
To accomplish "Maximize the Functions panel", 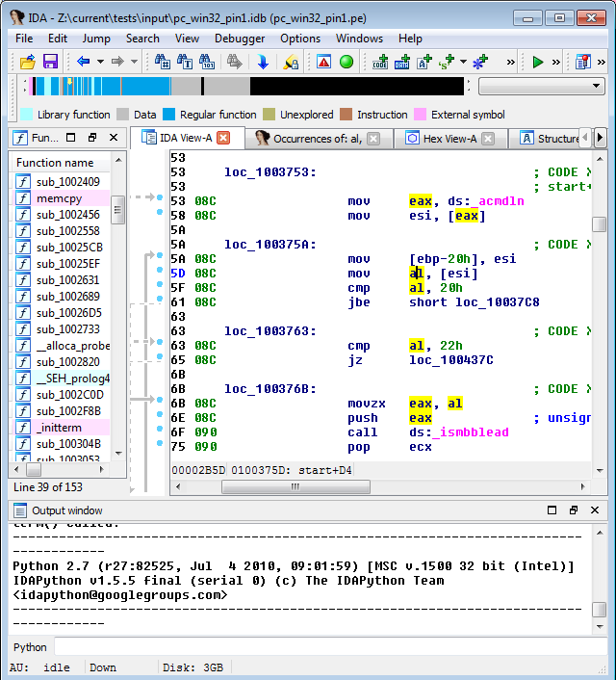I will coord(70,138).
